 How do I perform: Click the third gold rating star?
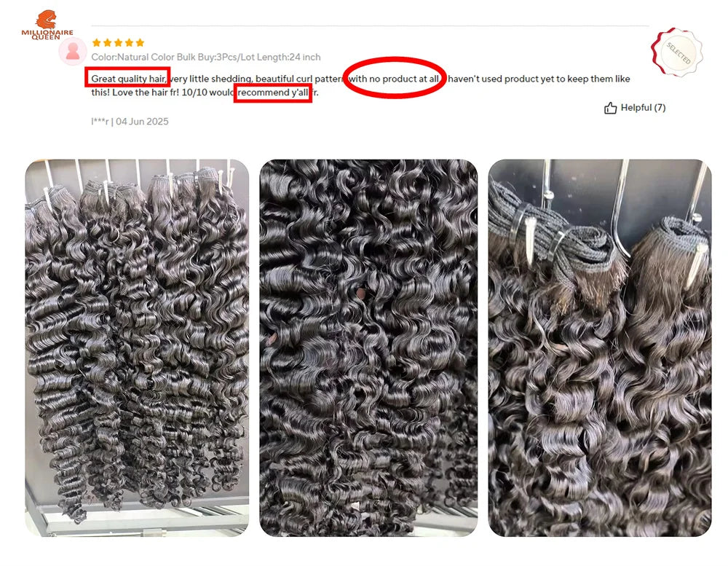click(x=118, y=43)
